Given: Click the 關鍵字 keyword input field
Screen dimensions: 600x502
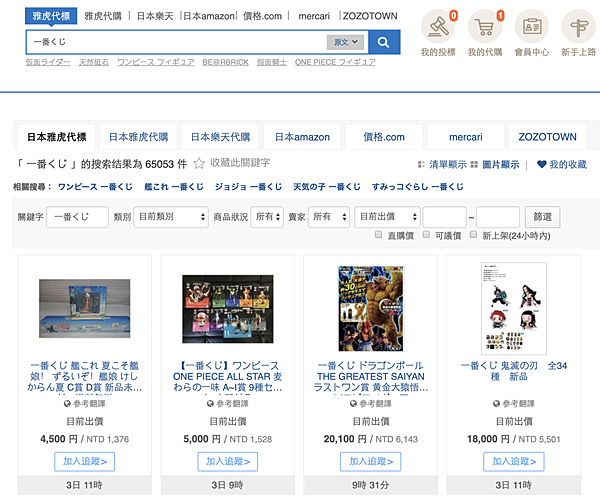Looking at the screenshot, I should 77,217.
